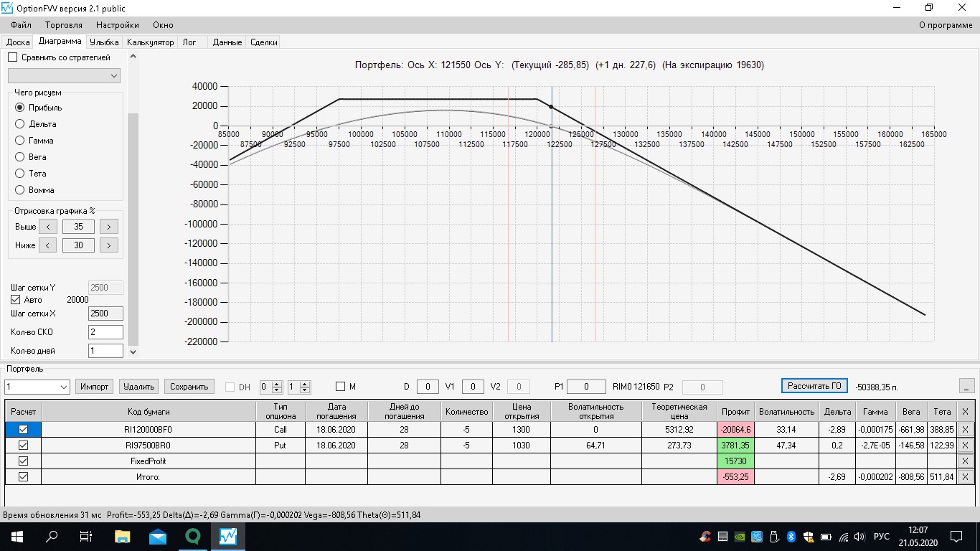The height and width of the screenshot is (551, 980).
Task: Click the Рассчитать ГО button
Action: click(814, 386)
